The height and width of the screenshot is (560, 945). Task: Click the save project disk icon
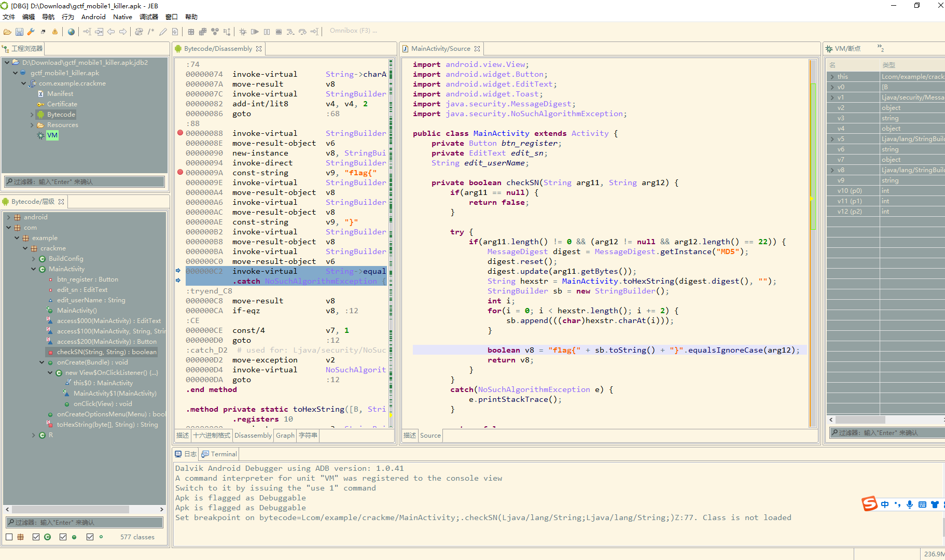pyautogui.click(x=19, y=32)
